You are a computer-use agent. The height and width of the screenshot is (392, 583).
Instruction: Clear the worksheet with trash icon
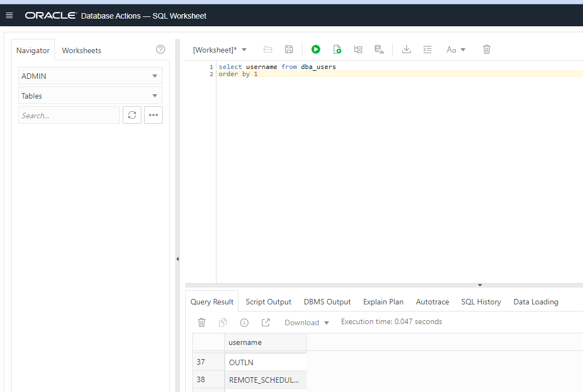[x=487, y=49]
